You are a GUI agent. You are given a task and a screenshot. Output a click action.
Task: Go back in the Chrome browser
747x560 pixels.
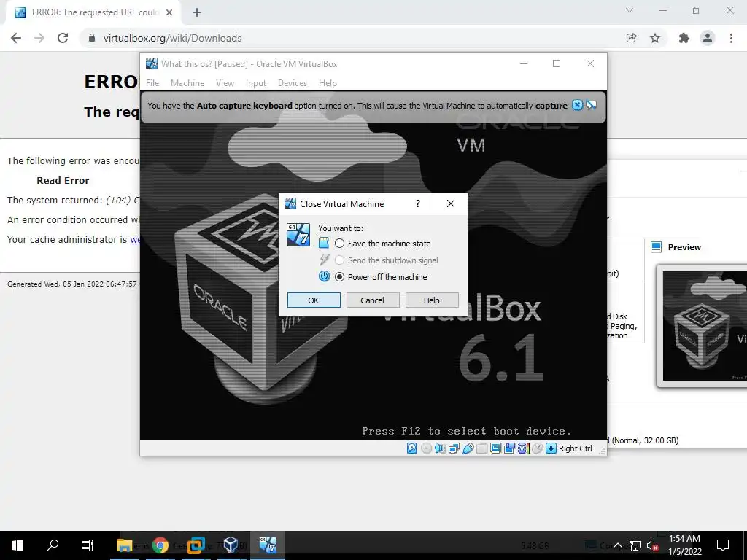pos(16,38)
